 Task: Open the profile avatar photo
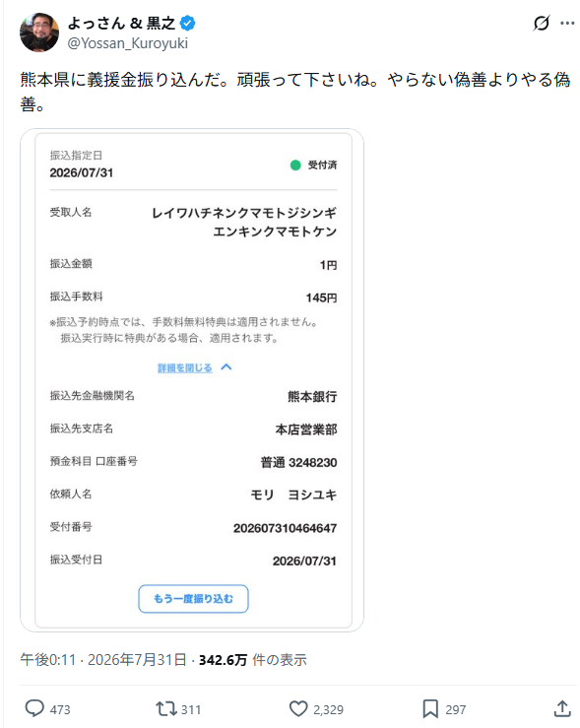[39, 33]
